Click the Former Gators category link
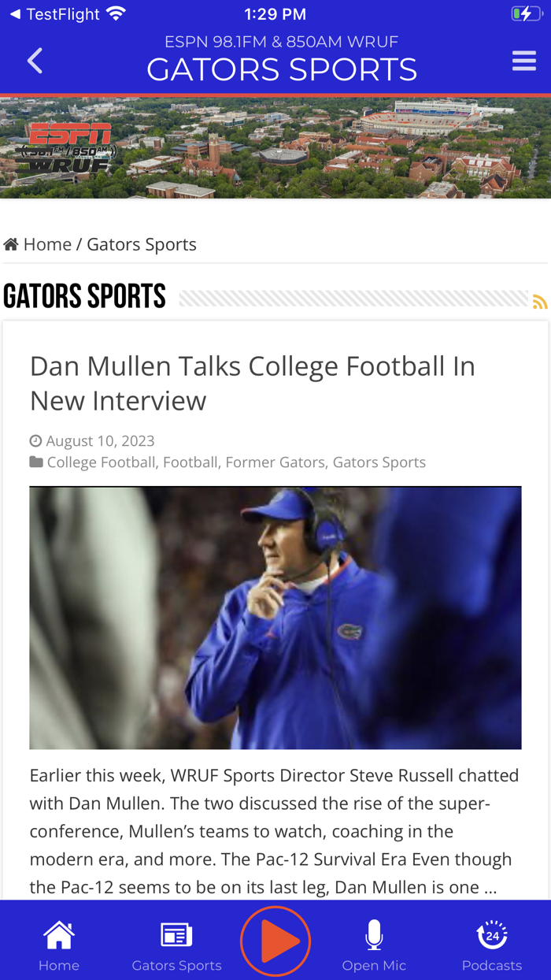The height and width of the screenshot is (980, 551). [x=275, y=462]
